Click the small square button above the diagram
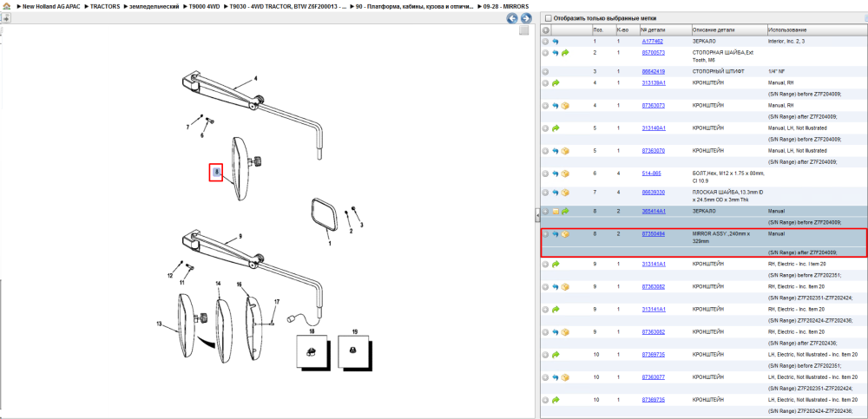The width and height of the screenshot is (868, 419). point(523,31)
